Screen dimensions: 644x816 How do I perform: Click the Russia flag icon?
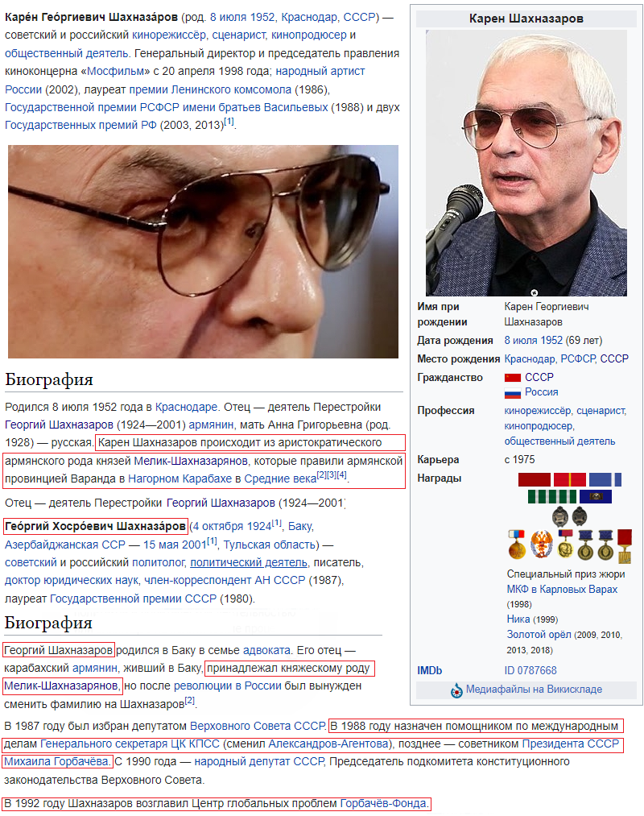click(513, 393)
